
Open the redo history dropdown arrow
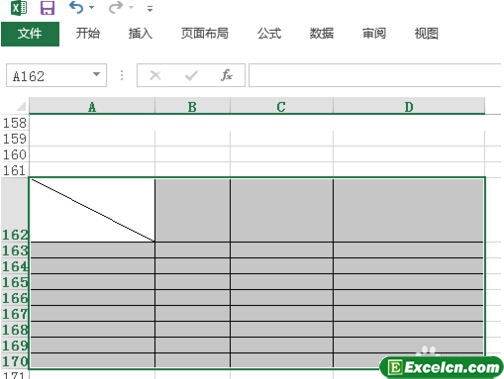point(131,8)
